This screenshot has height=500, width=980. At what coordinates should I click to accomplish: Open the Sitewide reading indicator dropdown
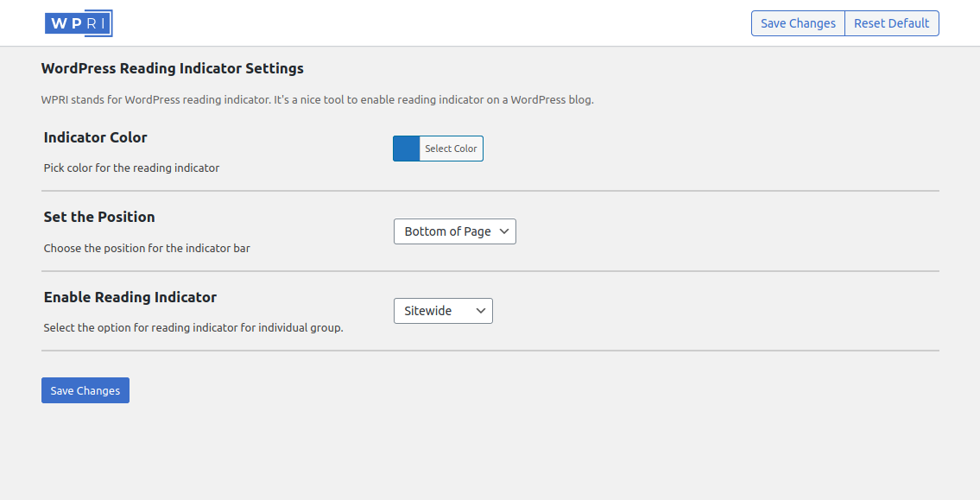(443, 311)
